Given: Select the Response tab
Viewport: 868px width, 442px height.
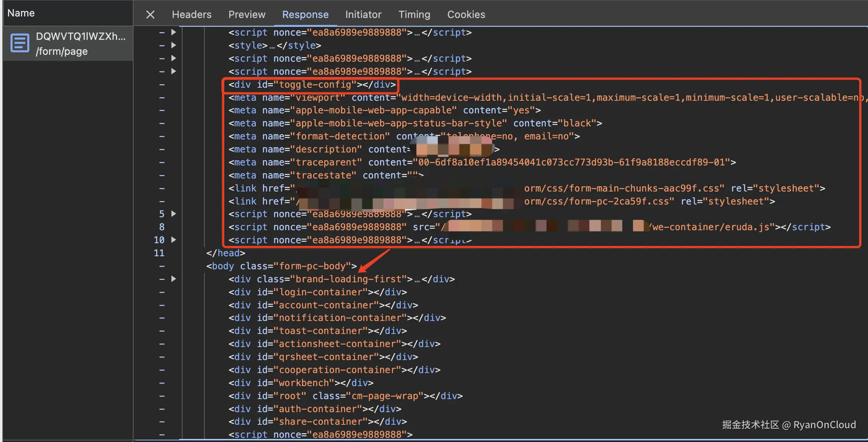Looking at the screenshot, I should [305, 15].
